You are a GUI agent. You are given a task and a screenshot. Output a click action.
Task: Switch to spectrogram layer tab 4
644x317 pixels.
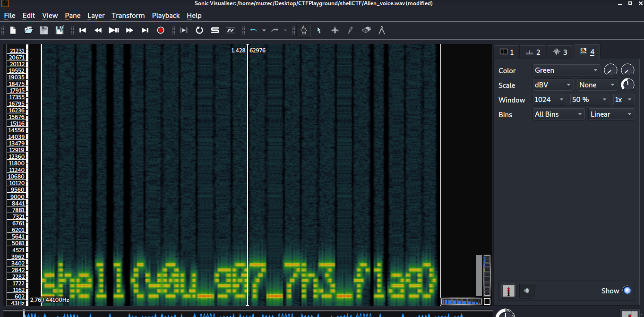point(587,51)
